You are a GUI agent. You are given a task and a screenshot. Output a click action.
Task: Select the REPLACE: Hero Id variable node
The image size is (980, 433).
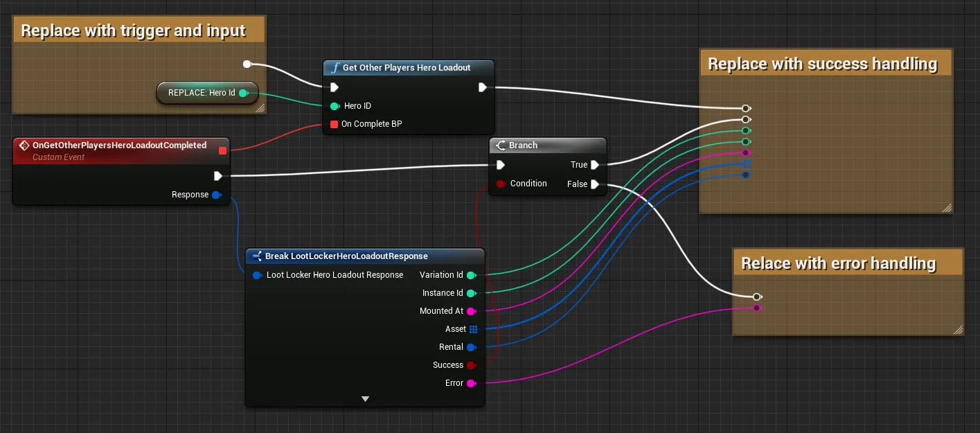206,93
